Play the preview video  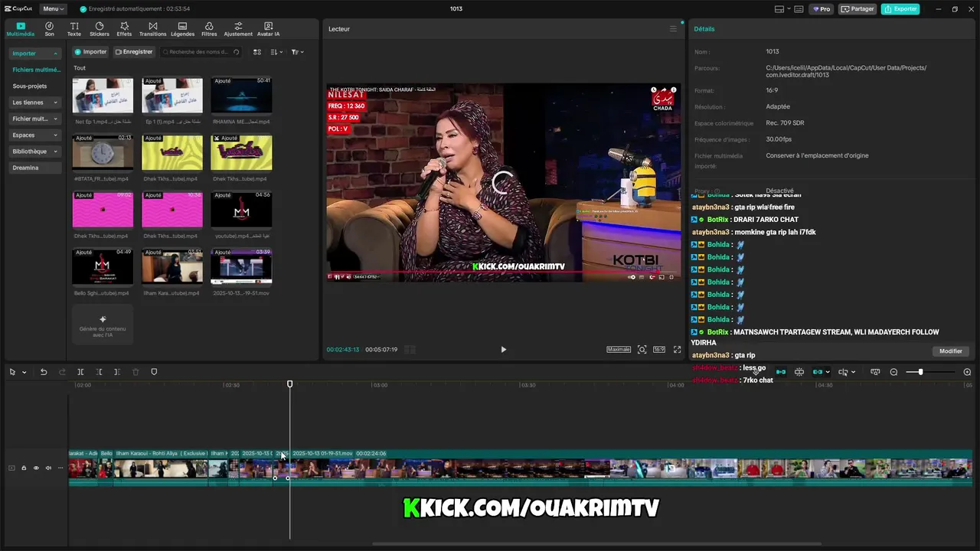(x=503, y=350)
